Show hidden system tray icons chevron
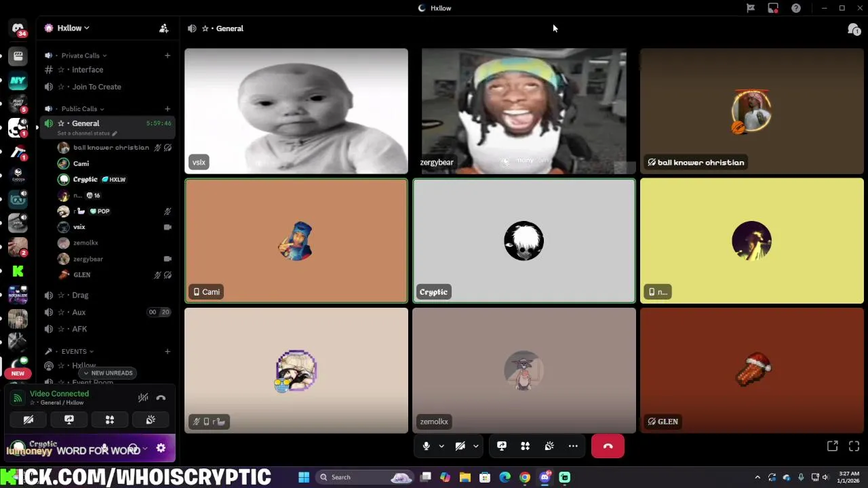 tap(757, 477)
